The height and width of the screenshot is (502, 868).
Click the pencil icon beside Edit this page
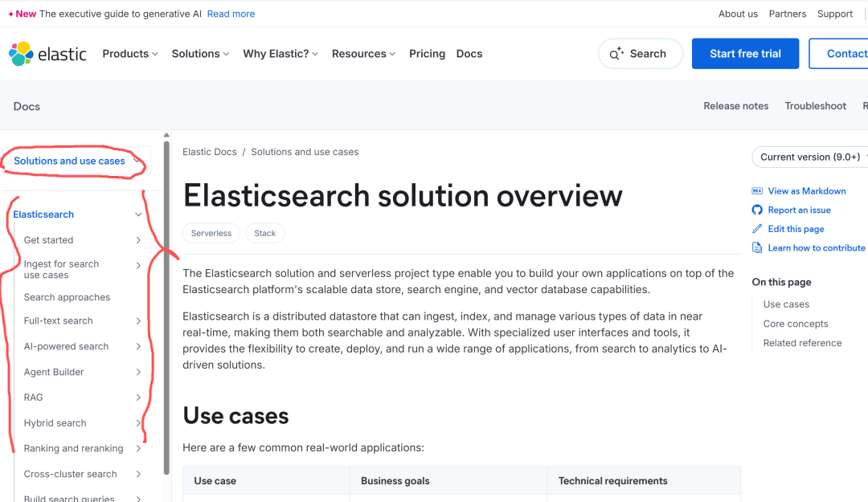(757, 229)
